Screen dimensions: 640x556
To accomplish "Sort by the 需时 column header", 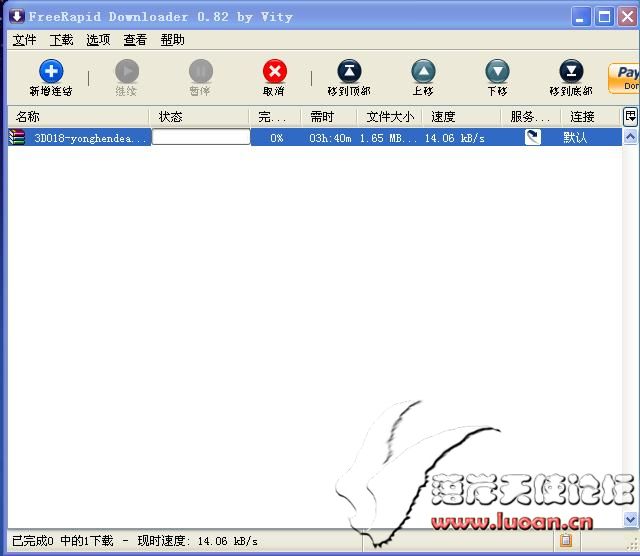I will [329, 117].
